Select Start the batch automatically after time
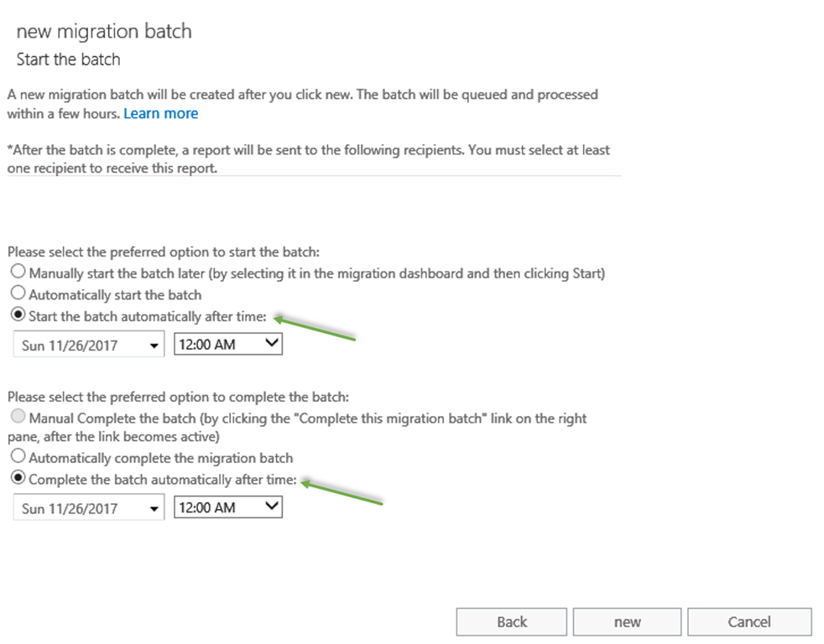 click(x=18, y=316)
